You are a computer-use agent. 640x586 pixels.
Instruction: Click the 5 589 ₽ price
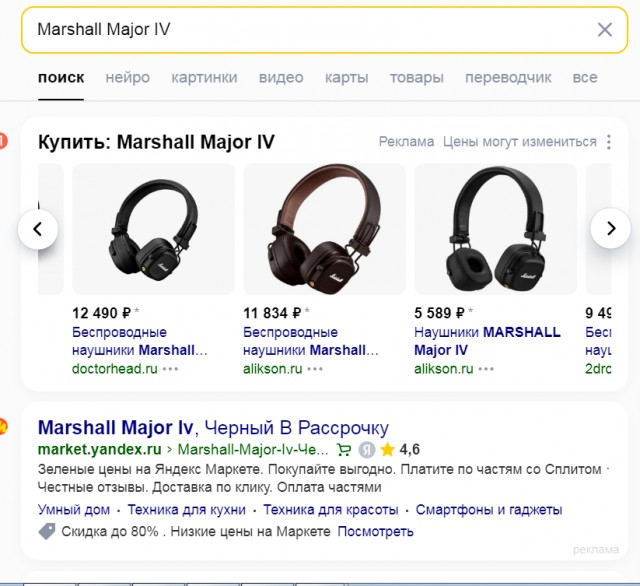(x=440, y=313)
